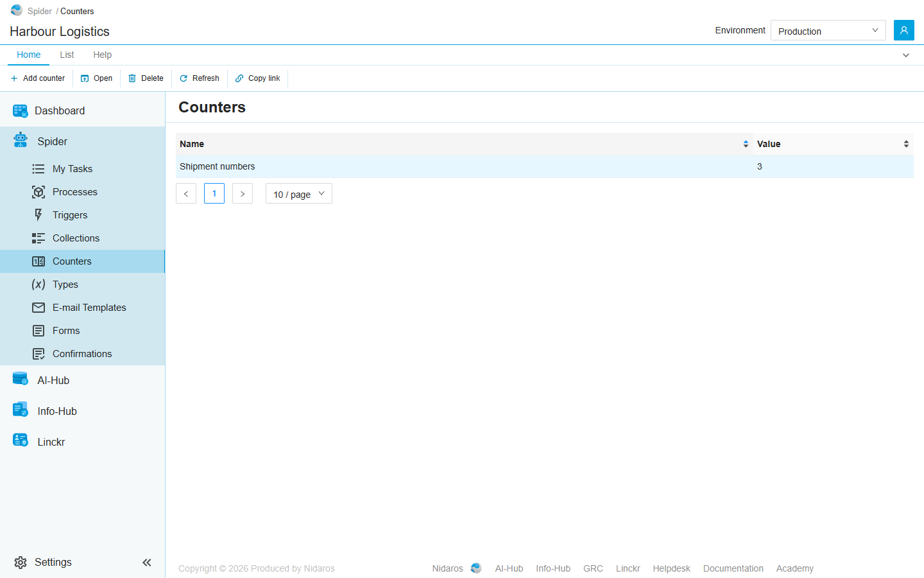Click the Counters icon in sidebar
The image size is (924, 578).
pyautogui.click(x=38, y=261)
